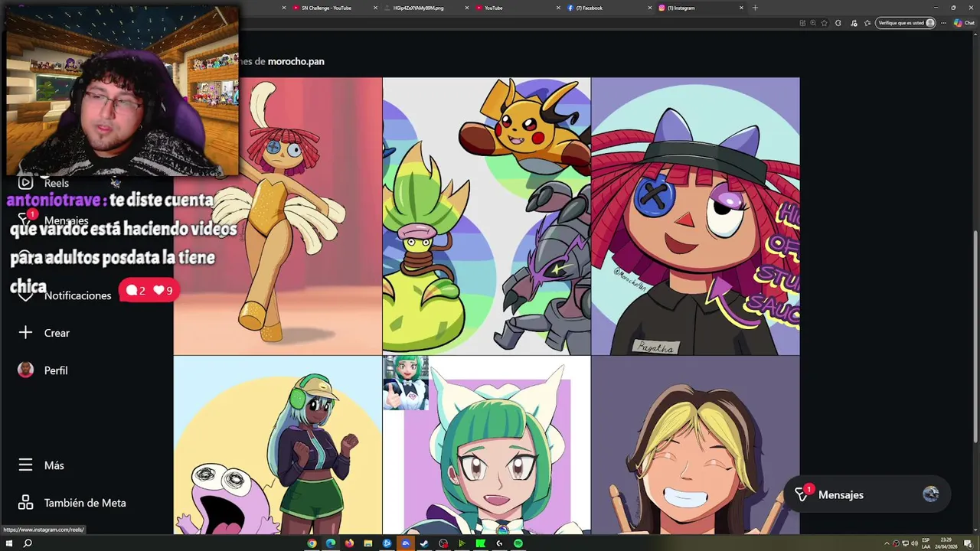Show hidden system tray icons
The height and width of the screenshot is (551, 980).
point(887,543)
